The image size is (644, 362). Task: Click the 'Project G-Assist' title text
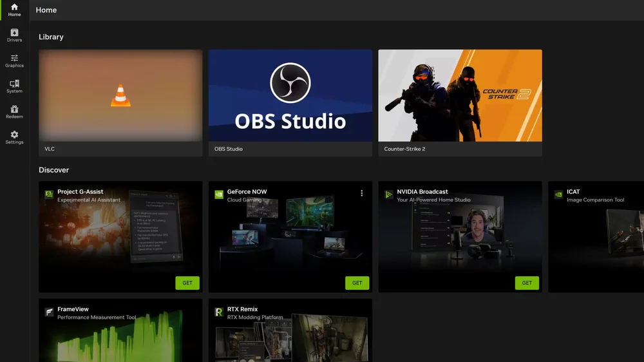point(80,191)
